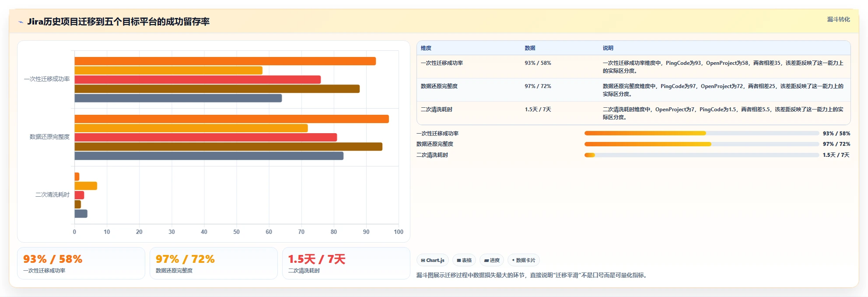Click description mentioning PingCode为97, OpenProject为72
The width and height of the screenshot is (868, 297).
(x=723, y=90)
